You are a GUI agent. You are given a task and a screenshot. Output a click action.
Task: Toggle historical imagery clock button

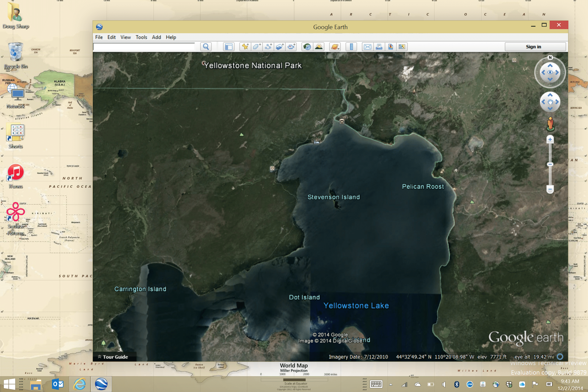(307, 47)
